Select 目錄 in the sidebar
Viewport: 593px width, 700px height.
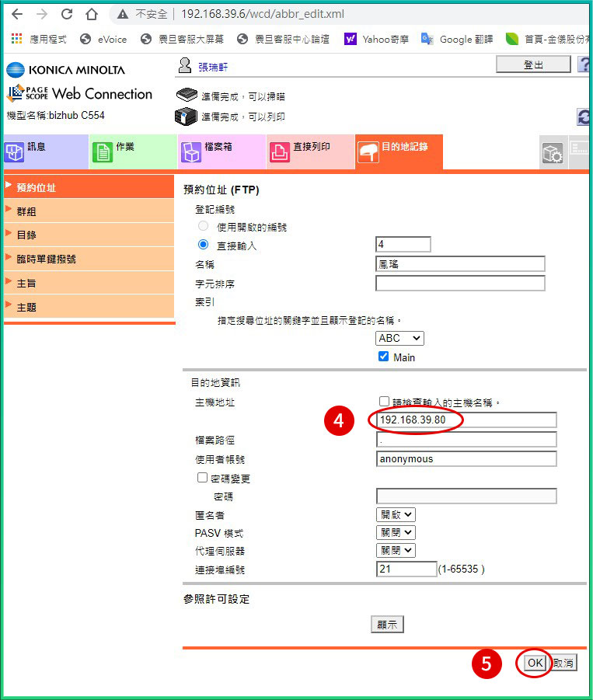point(89,235)
